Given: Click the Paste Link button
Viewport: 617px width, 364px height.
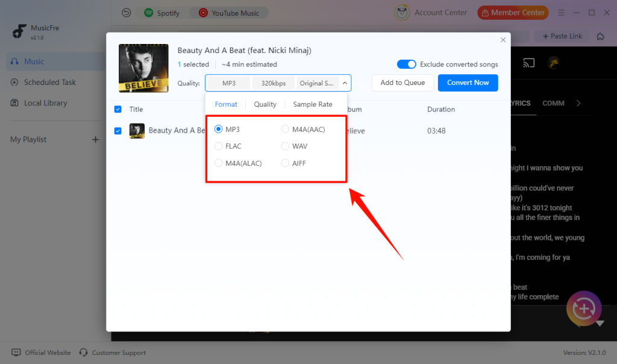Looking at the screenshot, I should pyautogui.click(x=562, y=36).
